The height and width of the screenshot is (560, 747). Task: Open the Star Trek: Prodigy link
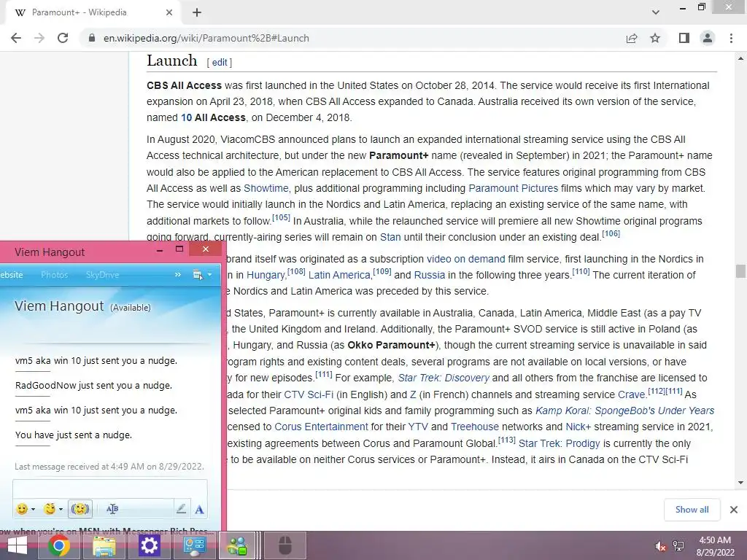(559, 444)
